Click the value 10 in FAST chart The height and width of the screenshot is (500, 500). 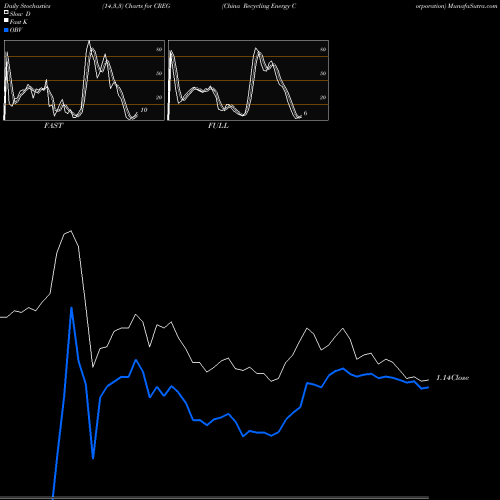click(x=144, y=110)
